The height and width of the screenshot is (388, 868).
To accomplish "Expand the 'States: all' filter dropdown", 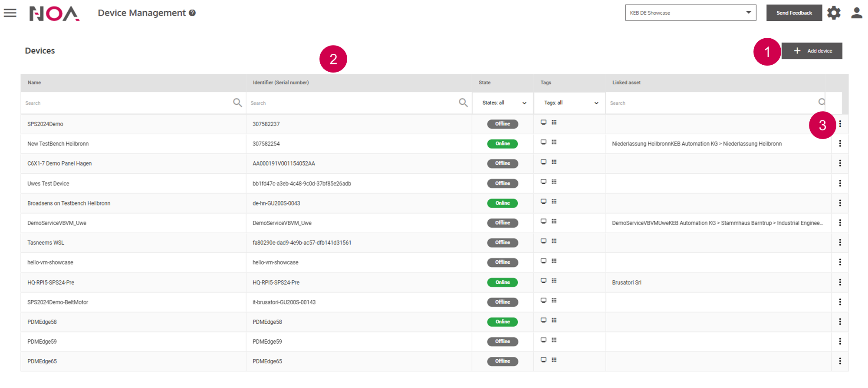I will point(503,103).
